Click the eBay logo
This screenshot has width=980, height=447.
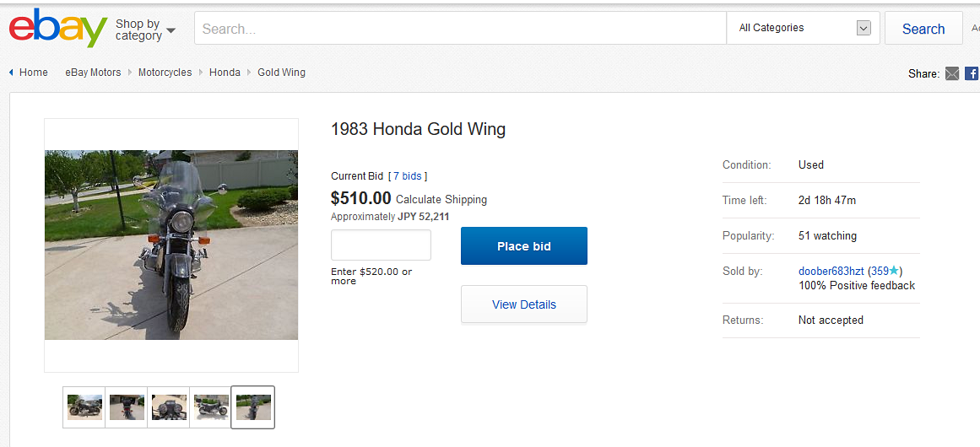[x=57, y=29]
